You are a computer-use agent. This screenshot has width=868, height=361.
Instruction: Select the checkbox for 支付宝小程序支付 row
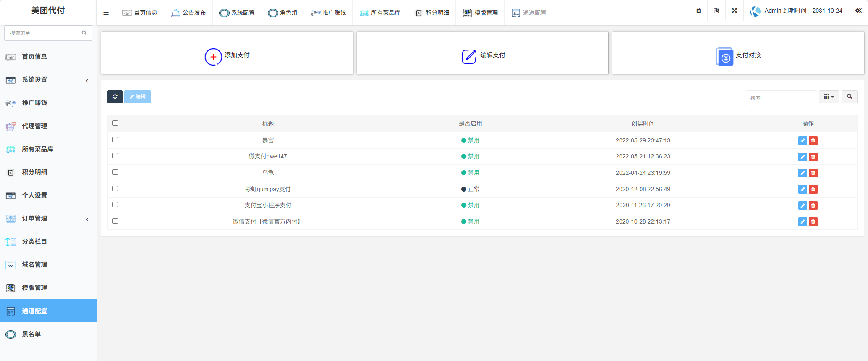coord(115,205)
